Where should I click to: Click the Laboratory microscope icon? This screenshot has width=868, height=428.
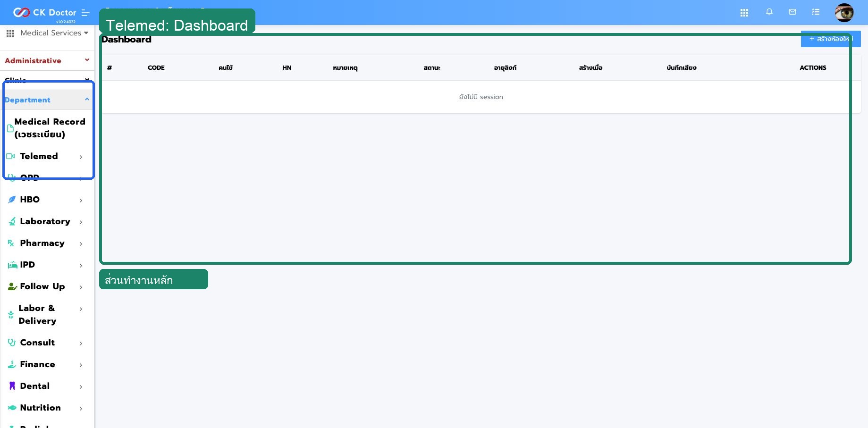12,221
